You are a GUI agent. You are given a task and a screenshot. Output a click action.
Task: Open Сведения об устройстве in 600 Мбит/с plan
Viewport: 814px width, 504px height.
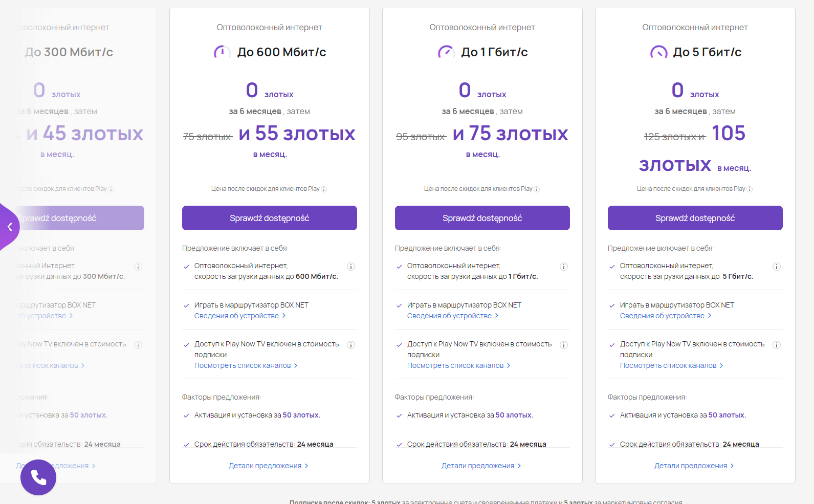[x=240, y=316]
